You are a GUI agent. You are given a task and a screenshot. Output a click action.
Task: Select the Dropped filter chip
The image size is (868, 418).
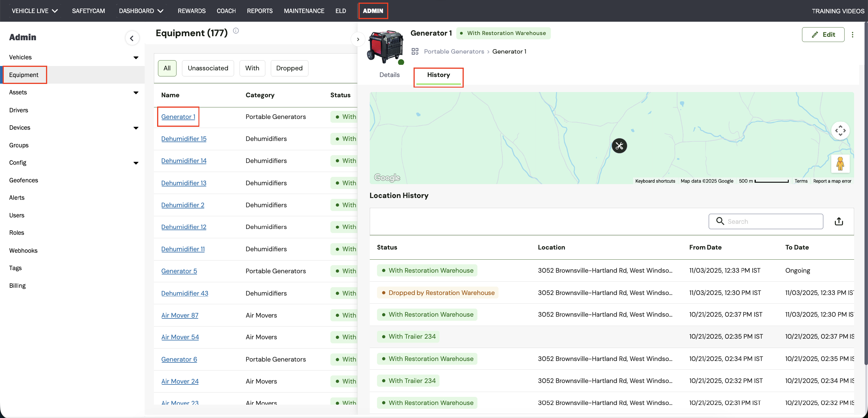[x=289, y=68]
